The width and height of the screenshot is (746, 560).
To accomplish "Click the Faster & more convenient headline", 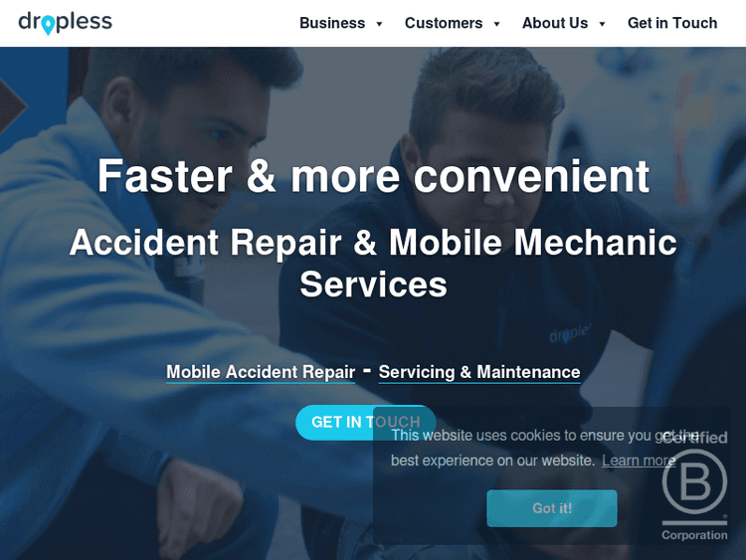I will pyautogui.click(x=373, y=176).
